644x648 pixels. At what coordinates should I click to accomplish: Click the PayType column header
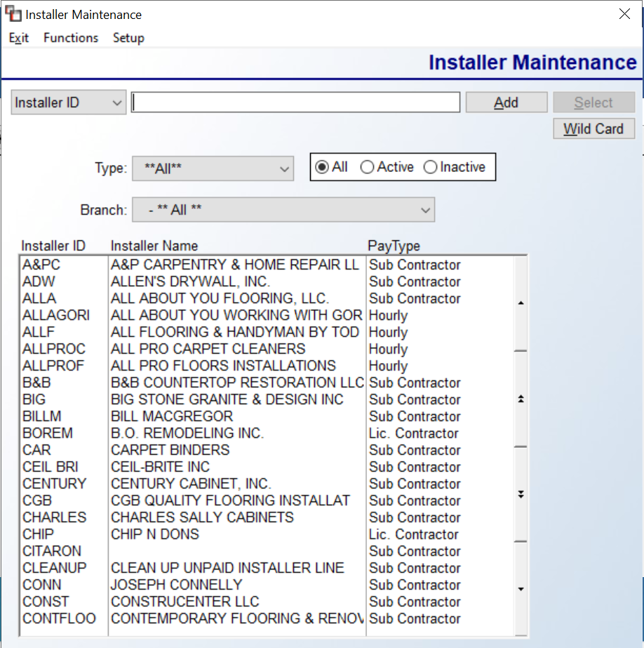(x=394, y=246)
